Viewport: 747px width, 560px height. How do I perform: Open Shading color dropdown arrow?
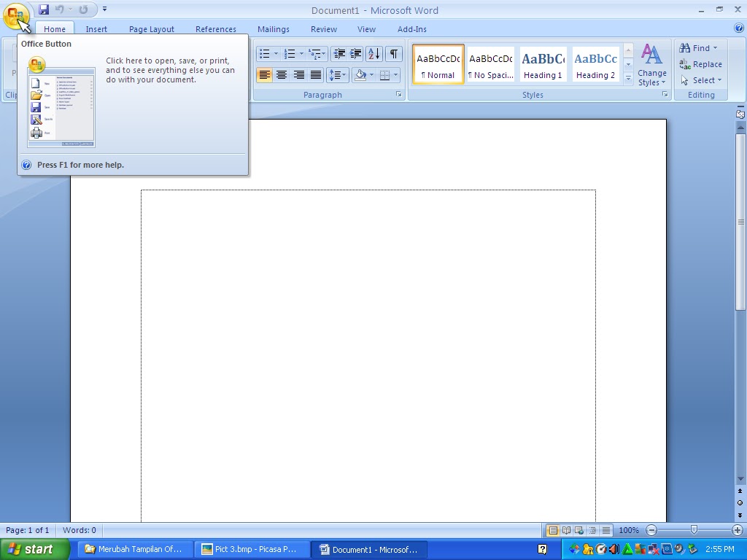[x=371, y=75]
